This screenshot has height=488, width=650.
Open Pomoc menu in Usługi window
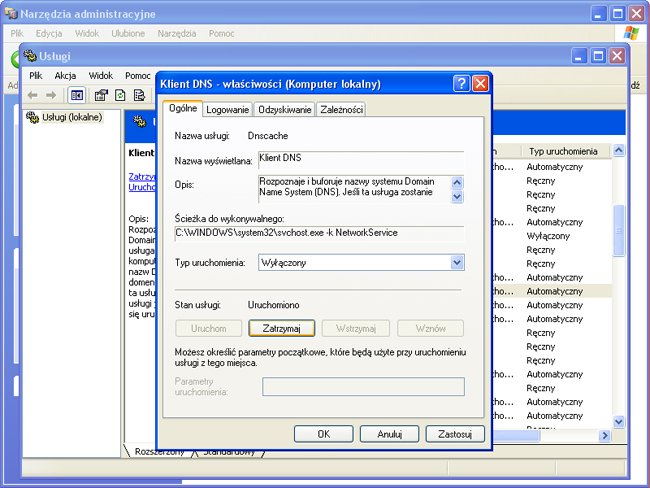[138, 75]
